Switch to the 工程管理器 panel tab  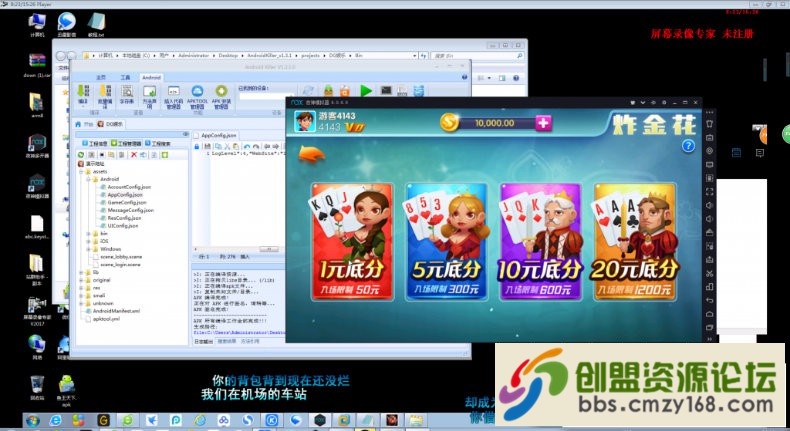[x=126, y=144]
